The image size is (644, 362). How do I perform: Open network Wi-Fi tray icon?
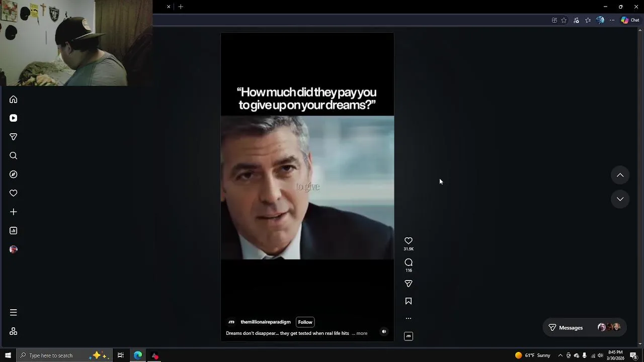[x=593, y=355]
